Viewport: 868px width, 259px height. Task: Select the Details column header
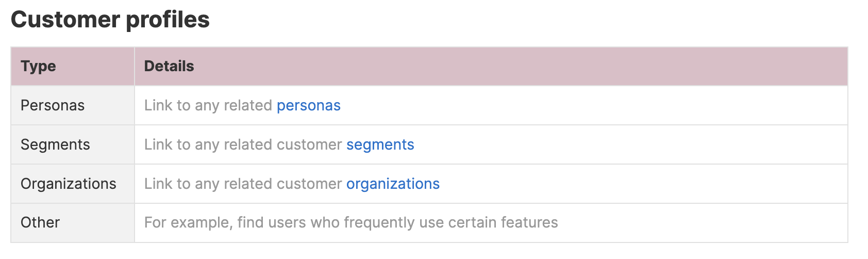491,66
